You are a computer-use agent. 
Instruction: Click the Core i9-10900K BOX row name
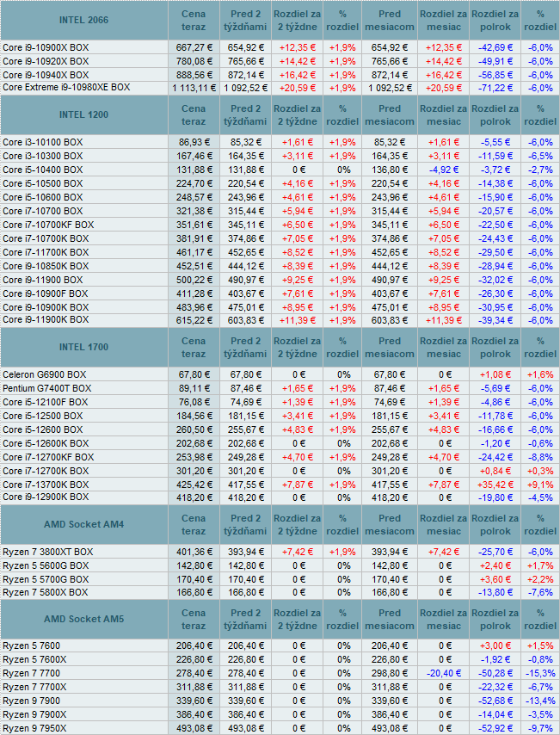46,307
